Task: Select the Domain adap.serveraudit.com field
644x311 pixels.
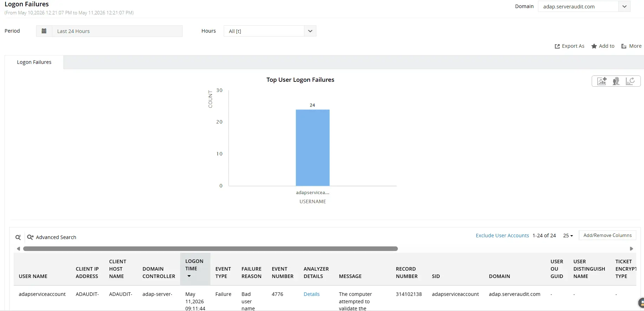Action: tap(578, 6)
